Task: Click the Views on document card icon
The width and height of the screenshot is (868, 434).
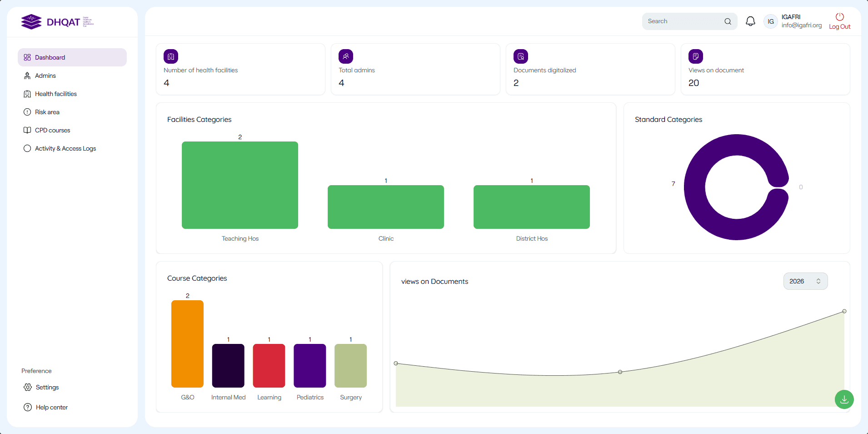Action: pos(696,56)
